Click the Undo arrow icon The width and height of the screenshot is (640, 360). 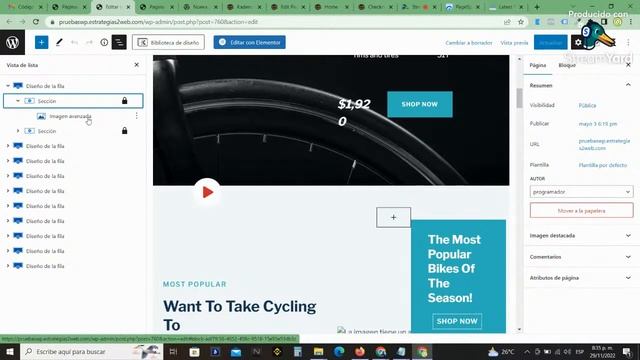coord(74,42)
